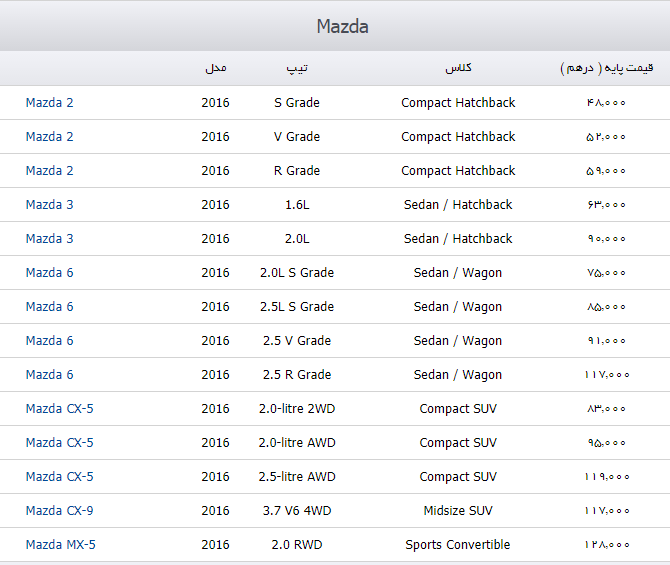Select the base price of Mazda 3 1.6L

(x=606, y=205)
